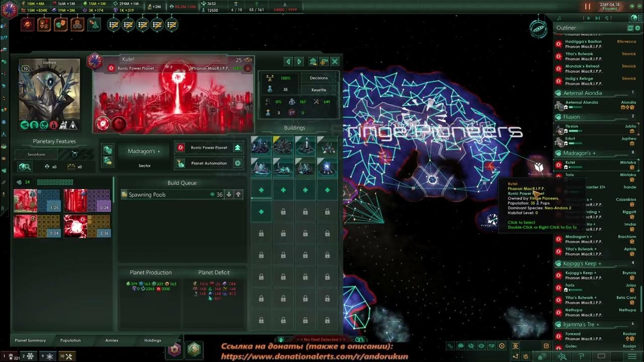This screenshot has width=644, height=362.
Task: Decrease game speed with minus button
Action: click(x=640, y=6)
